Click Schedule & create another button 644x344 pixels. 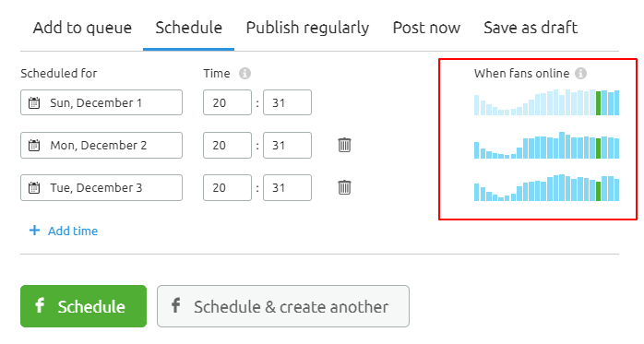[283, 306]
